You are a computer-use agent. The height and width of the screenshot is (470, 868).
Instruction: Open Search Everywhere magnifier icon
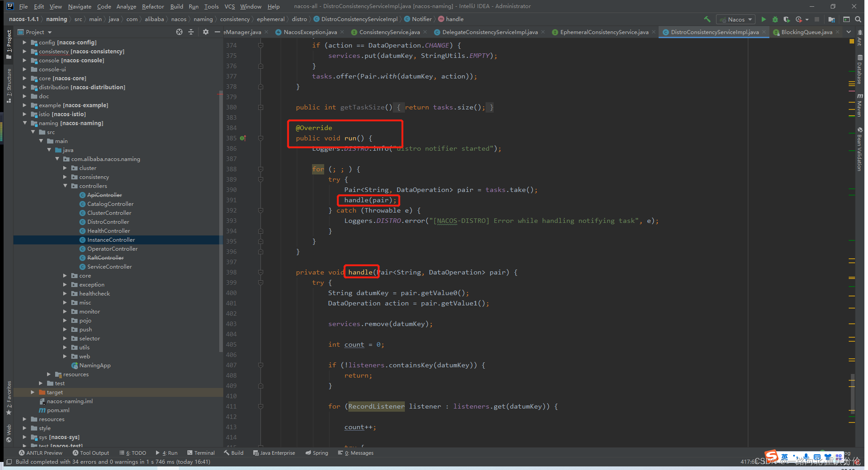pos(858,19)
